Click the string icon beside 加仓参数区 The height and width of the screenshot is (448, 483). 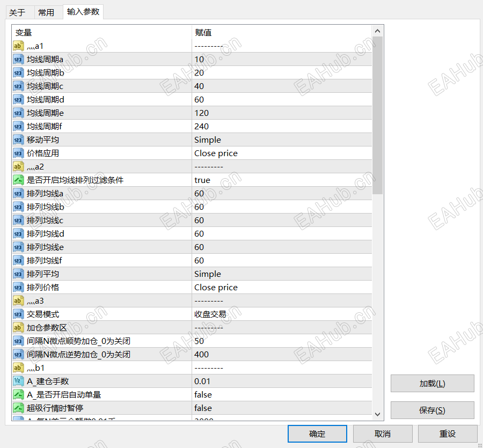pos(18,328)
